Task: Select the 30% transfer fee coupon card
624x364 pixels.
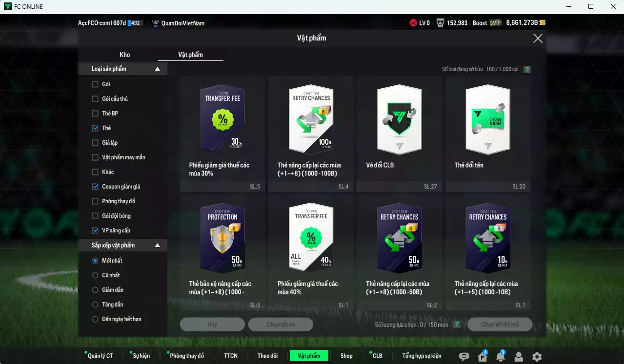Action: tap(222, 134)
